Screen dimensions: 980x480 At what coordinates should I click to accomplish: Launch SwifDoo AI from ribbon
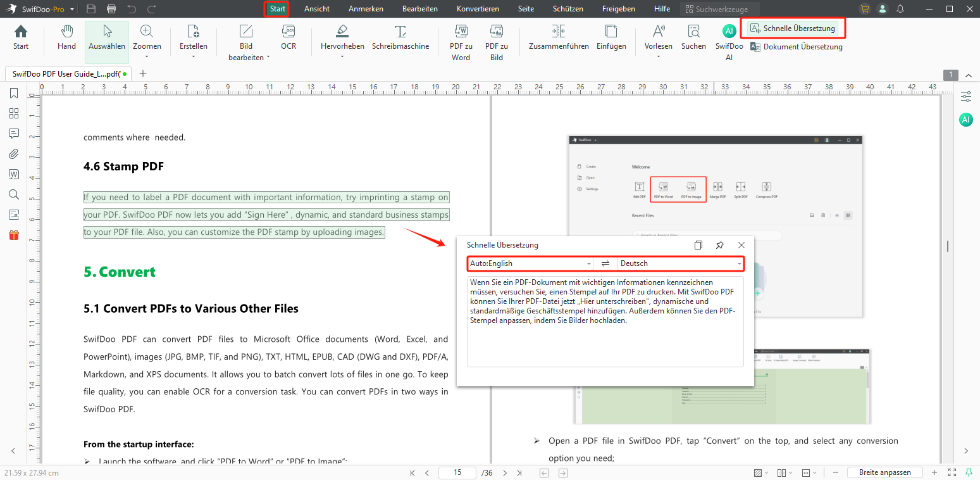pyautogui.click(x=729, y=42)
